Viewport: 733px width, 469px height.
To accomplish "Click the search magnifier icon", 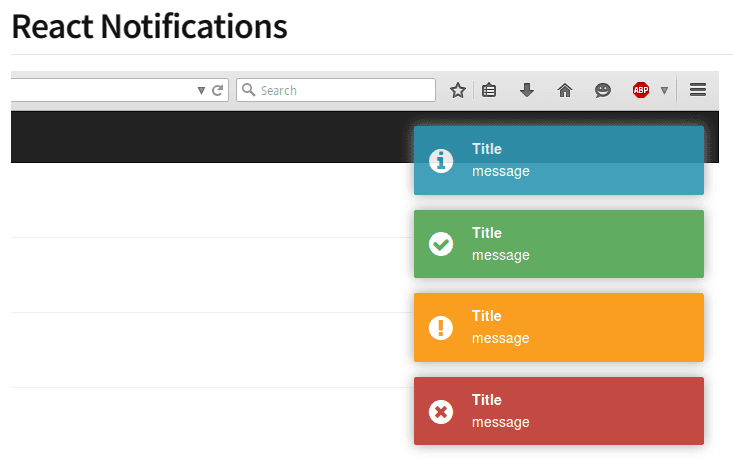I will point(249,91).
